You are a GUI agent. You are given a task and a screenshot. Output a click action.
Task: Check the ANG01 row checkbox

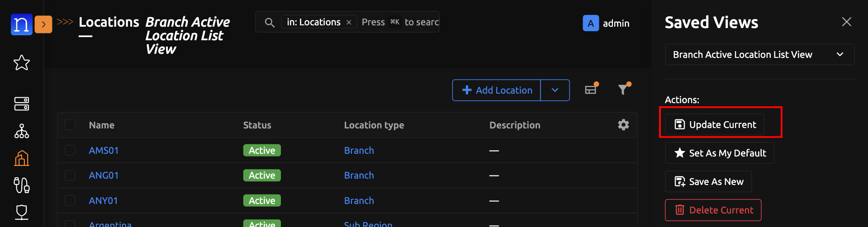pyautogui.click(x=70, y=175)
